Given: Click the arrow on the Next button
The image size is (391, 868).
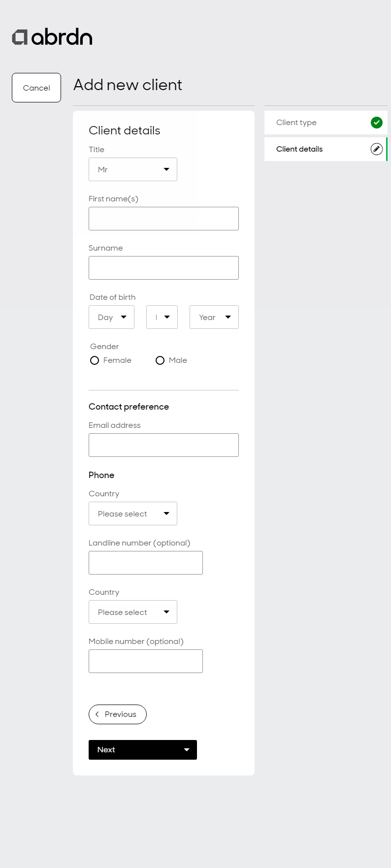Looking at the screenshot, I should (x=187, y=750).
